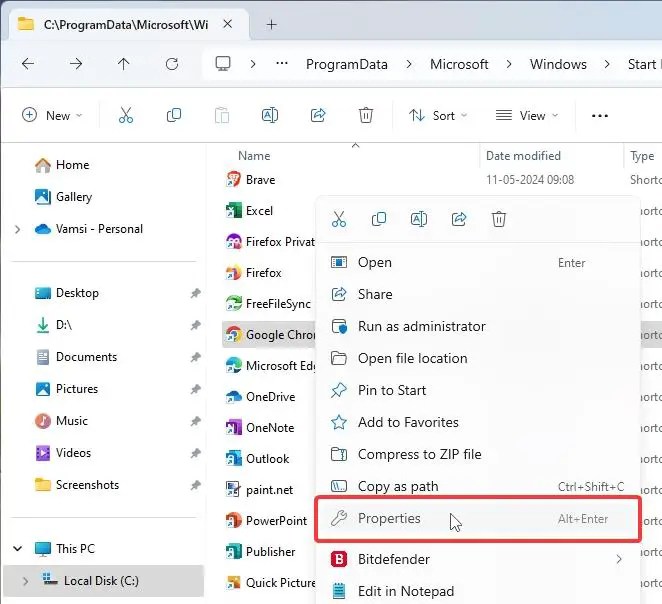Click the Delete icon in the context menu
Screen dimensions: 662x604
(x=499, y=219)
